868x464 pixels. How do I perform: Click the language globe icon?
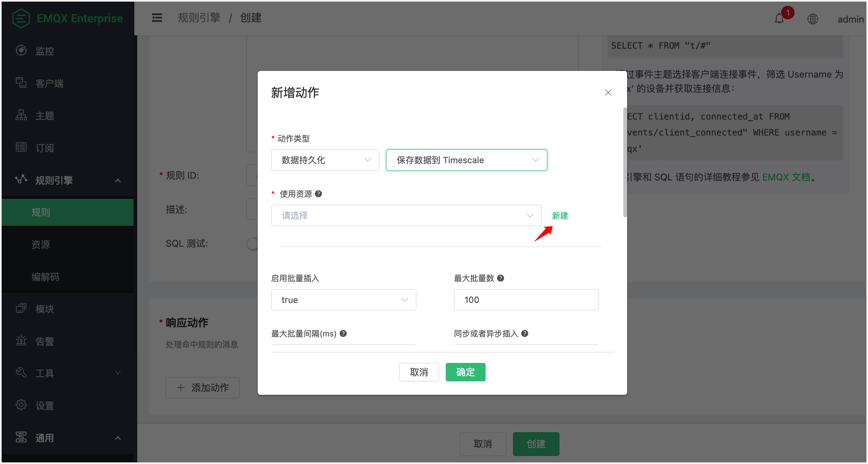click(813, 19)
